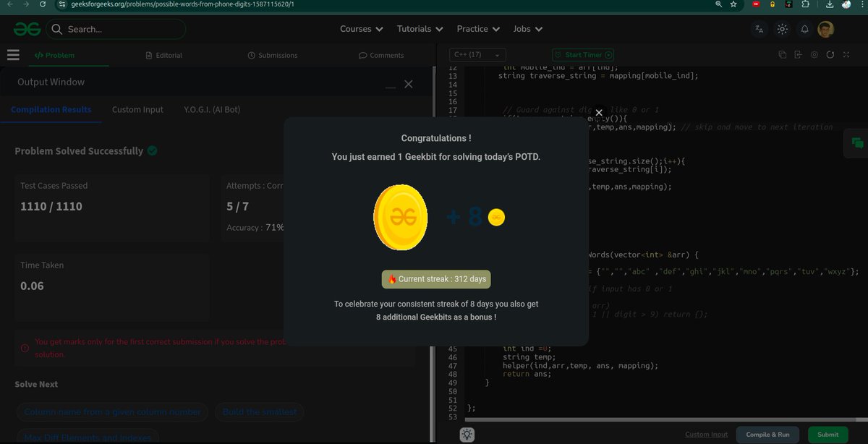This screenshot has height=444, width=868.
Task: Expand the Jobs menu
Action: [528, 29]
